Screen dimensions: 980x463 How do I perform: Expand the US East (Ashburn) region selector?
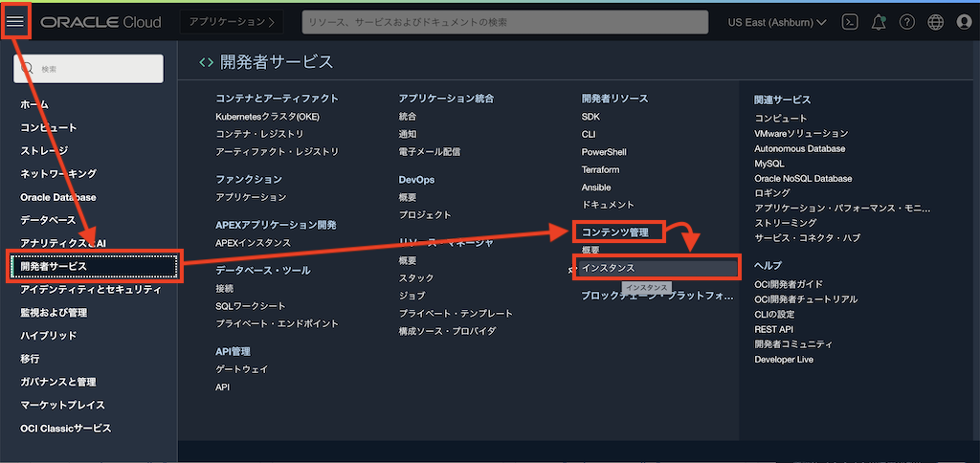point(777,22)
